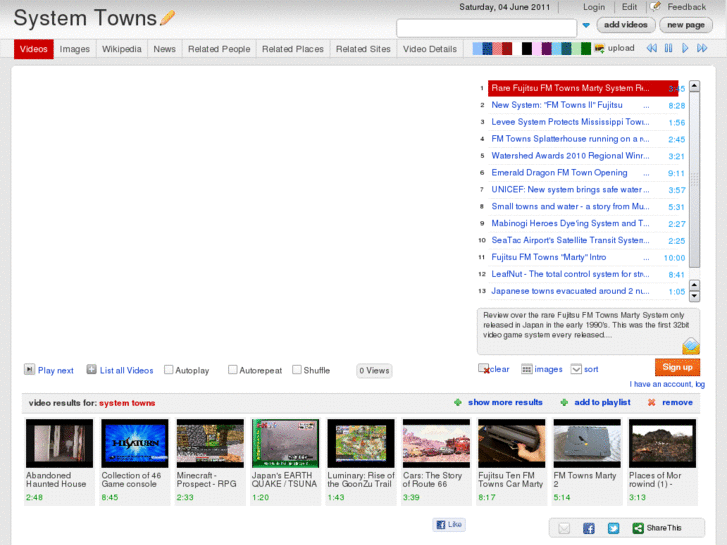Image resolution: width=727 pixels, height=545 pixels.
Task: Click the List all Videos plus icon
Action: [x=91, y=370]
